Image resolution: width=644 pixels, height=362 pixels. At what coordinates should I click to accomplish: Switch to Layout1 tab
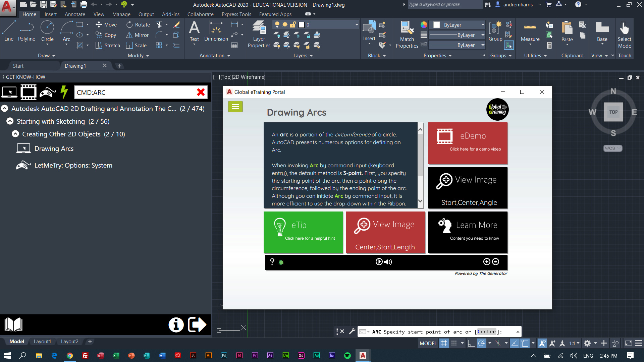click(42, 341)
